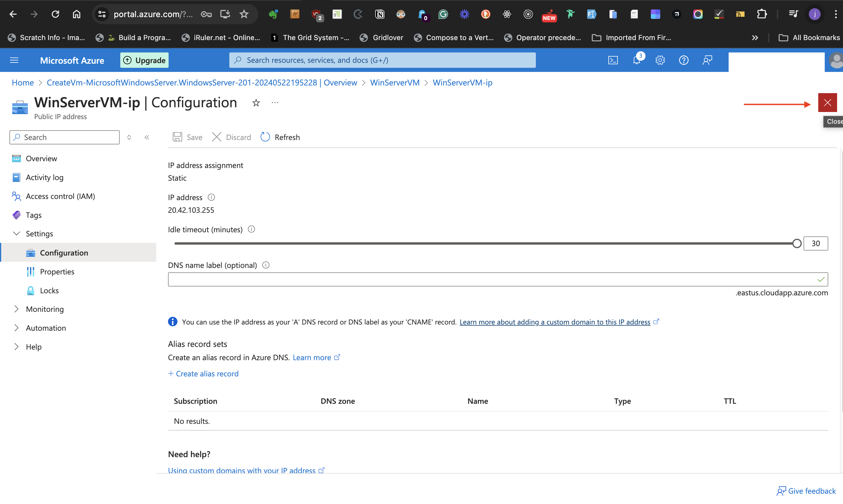
Task: Collapse the Settings section
Action: (x=17, y=233)
